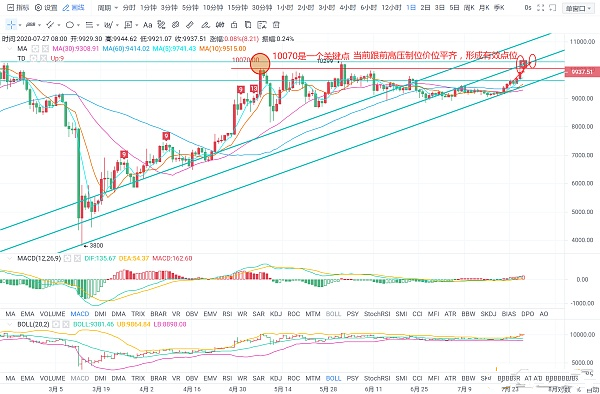Open the 单窗口 window layout dropdown
Image resolution: width=600 pixels, height=394 pixels.
pyautogui.click(x=578, y=8)
